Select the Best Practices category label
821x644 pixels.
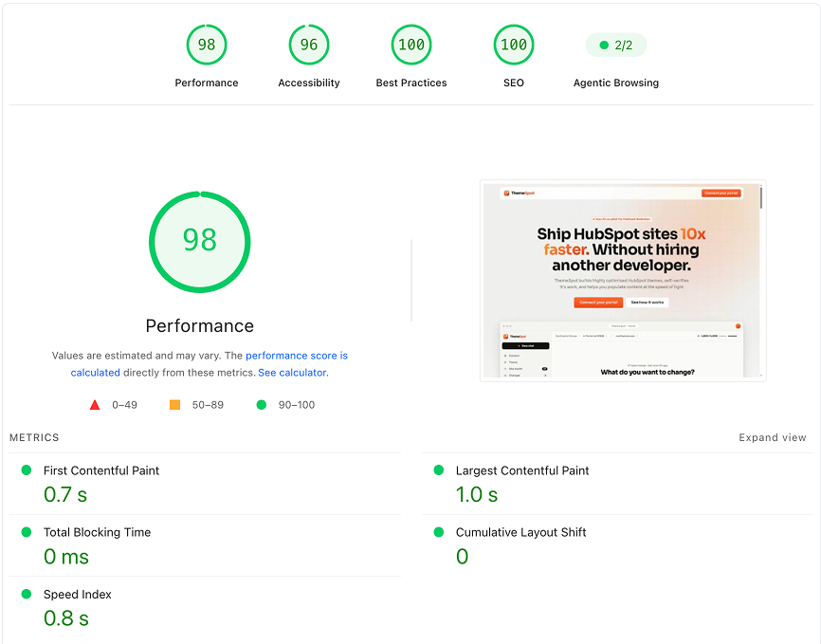tap(411, 83)
